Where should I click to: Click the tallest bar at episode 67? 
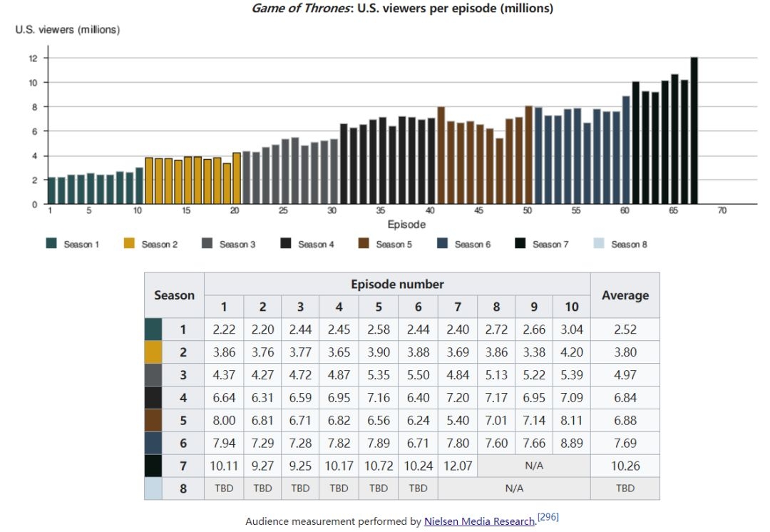pyautogui.click(x=694, y=131)
